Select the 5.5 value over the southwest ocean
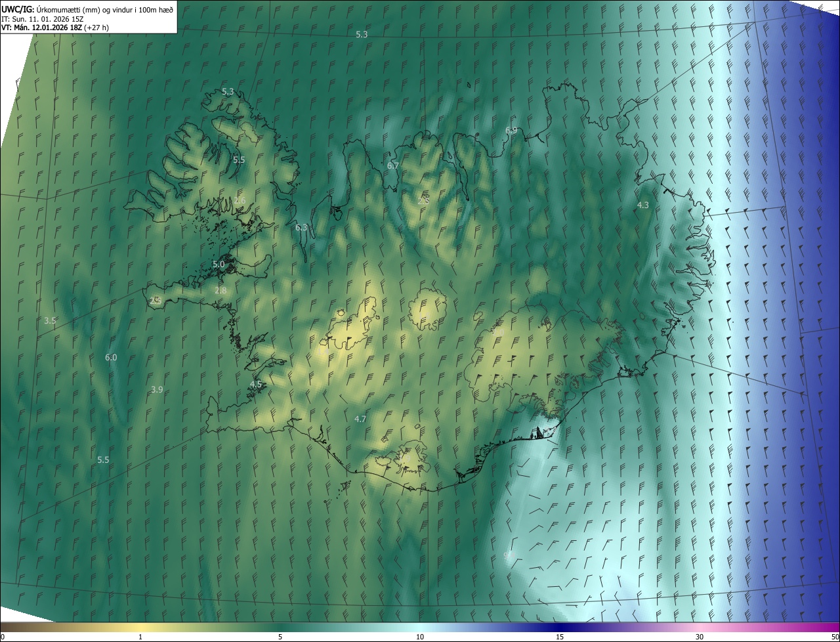This screenshot has width=840, height=642. [x=103, y=460]
